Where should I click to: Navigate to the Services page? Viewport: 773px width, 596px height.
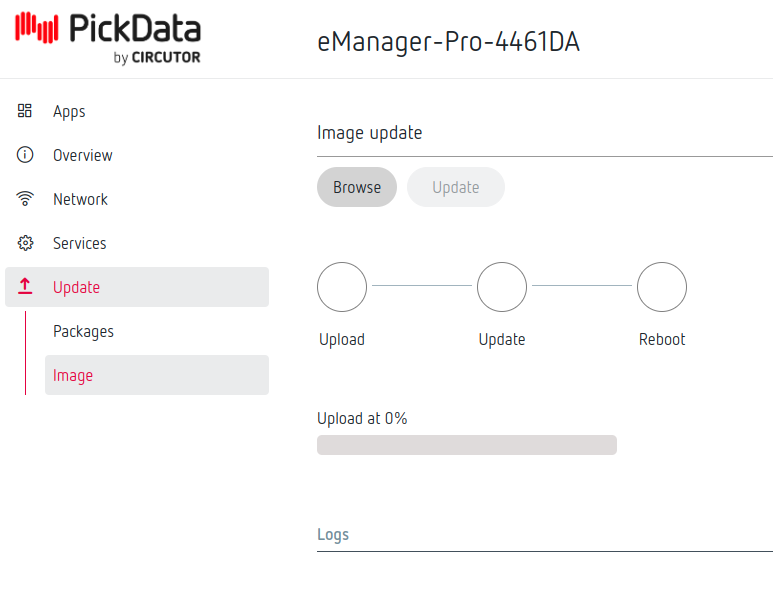click(79, 243)
